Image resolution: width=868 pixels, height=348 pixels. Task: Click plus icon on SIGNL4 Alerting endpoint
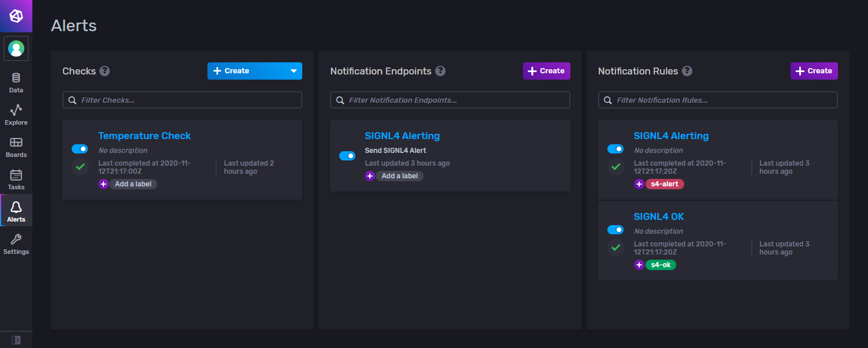click(x=370, y=176)
